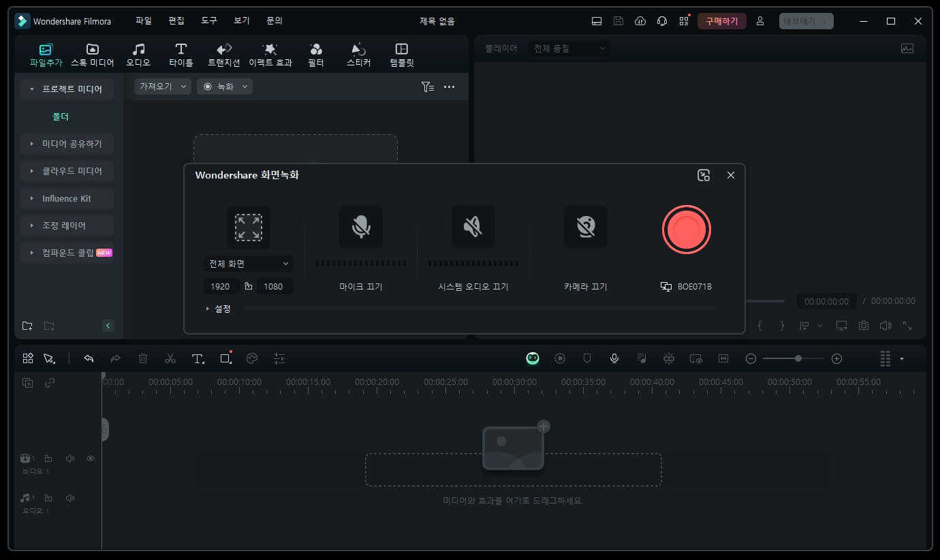Open the 보기 menu

[242, 21]
